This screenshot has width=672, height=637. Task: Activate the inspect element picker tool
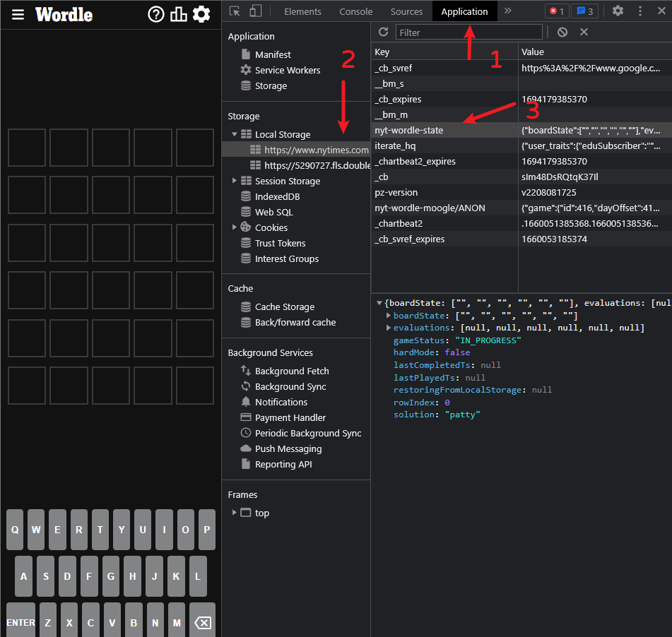(x=235, y=11)
